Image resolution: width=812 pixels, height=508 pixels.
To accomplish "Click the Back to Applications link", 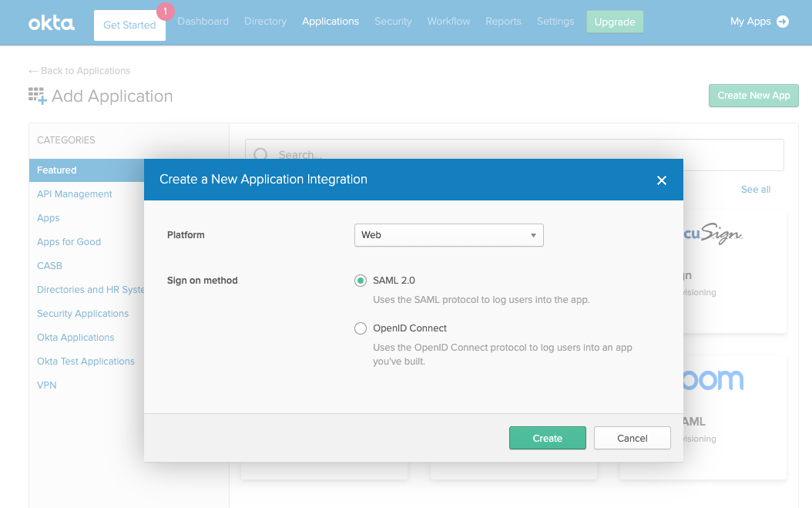I will [x=79, y=70].
